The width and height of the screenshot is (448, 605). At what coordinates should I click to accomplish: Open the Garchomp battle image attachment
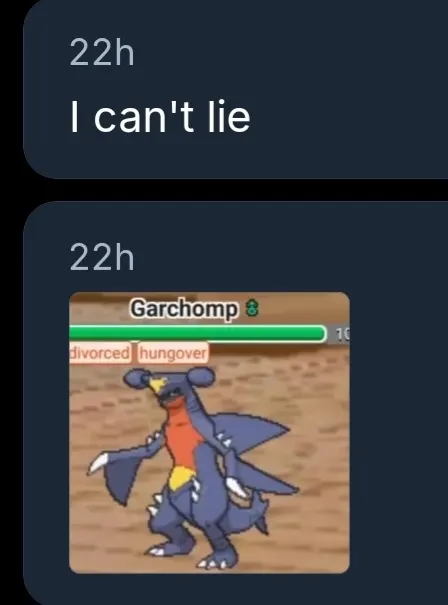point(209,433)
